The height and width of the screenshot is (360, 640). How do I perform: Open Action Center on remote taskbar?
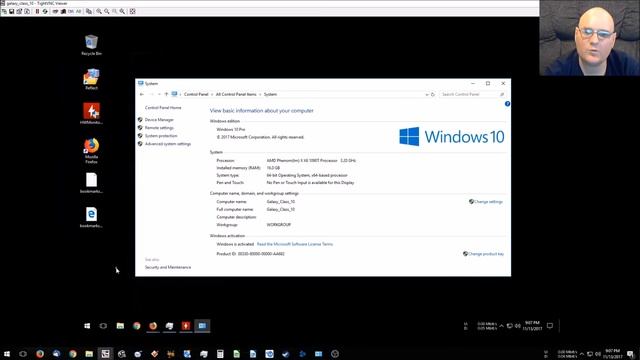click(550, 326)
